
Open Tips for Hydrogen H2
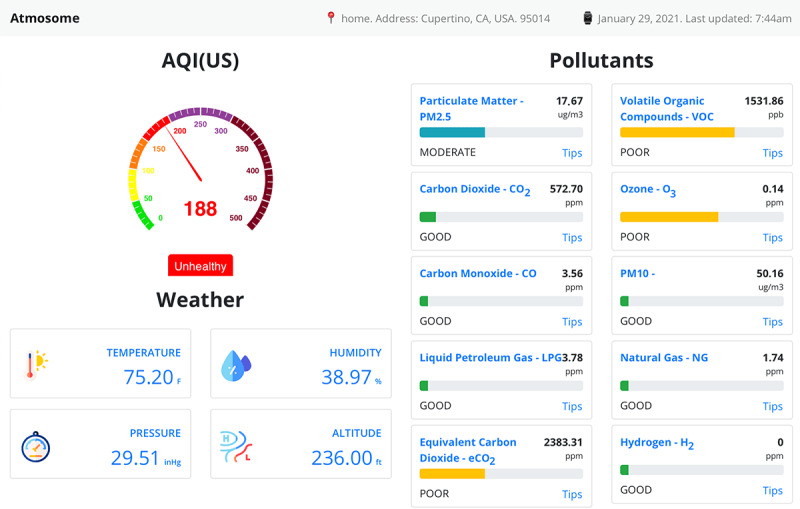coord(772,491)
